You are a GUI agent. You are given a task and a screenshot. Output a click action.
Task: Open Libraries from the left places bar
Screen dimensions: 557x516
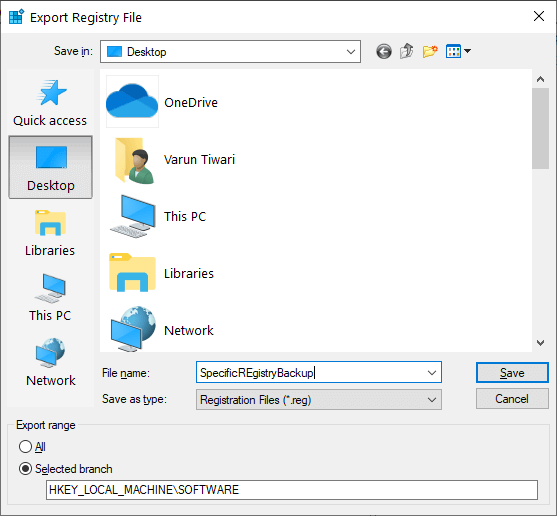click(50, 233)
